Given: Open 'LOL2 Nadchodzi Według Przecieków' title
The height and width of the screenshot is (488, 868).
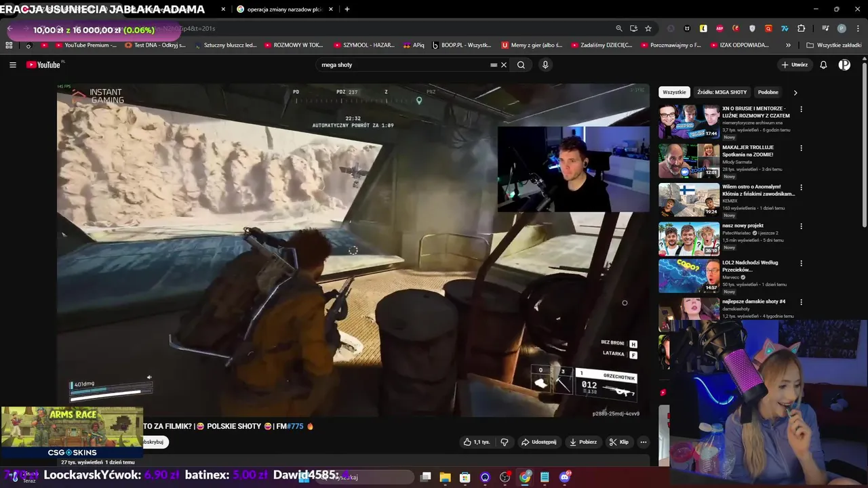Looking at the screenshot, I should point(750,266).
